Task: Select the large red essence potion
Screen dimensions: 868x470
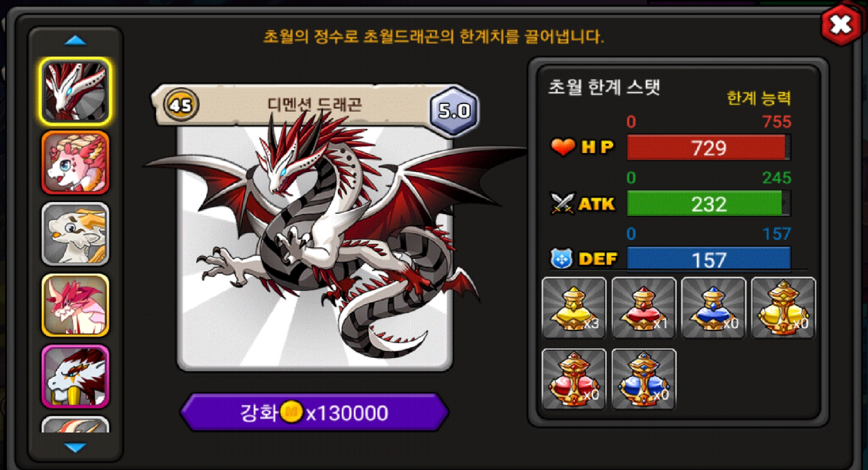Action: click(574, 379)
